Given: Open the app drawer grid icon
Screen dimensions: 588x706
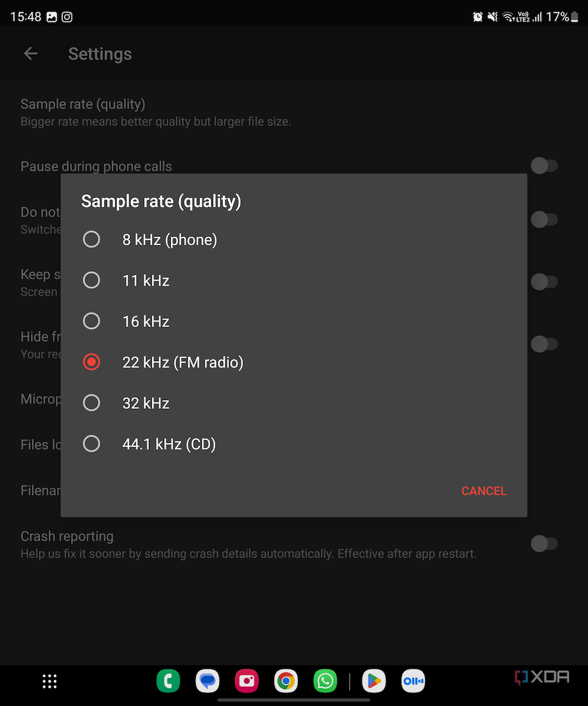Looking at the screenshot, I should [x=50, y=681].
